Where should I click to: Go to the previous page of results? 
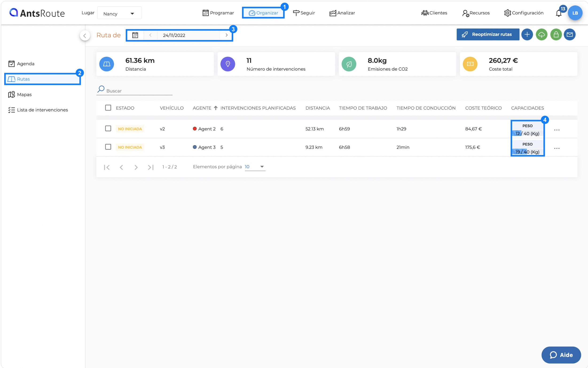tap(121, 167)
